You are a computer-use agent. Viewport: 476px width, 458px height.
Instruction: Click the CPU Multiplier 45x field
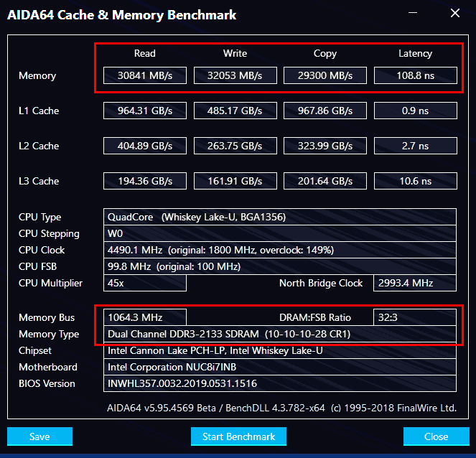[x=145, y=283]
